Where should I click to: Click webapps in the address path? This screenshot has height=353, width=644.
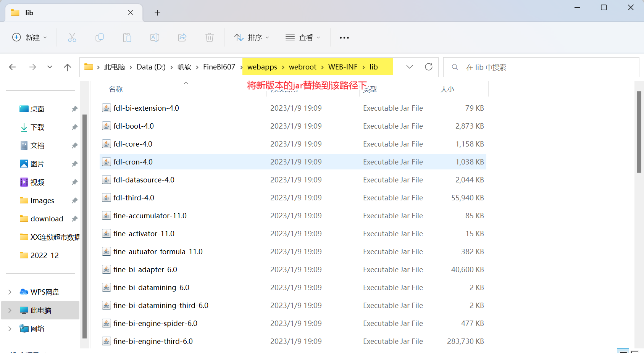[x=262, y=67]
